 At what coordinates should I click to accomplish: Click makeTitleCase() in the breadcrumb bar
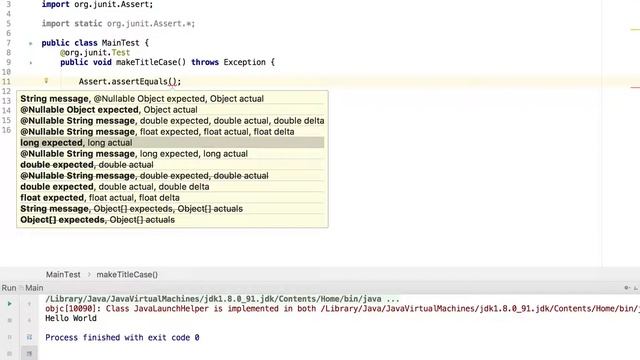point(127,275)
